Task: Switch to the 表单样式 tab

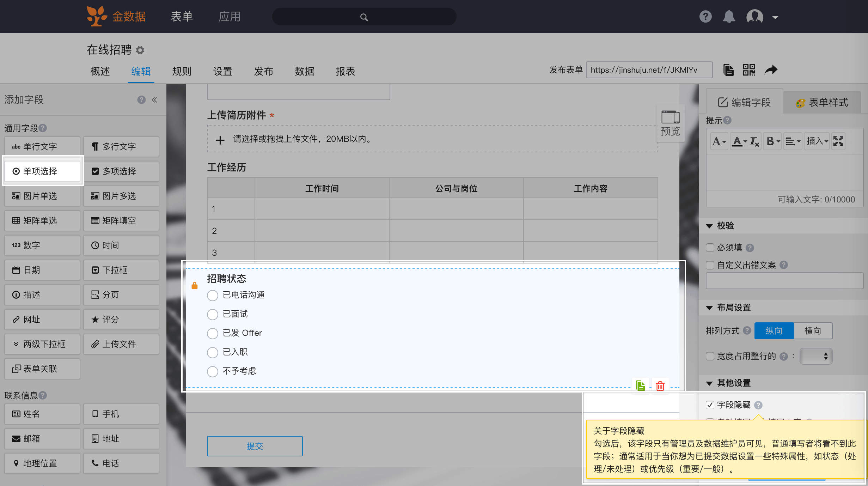Action: click(822, 103)
